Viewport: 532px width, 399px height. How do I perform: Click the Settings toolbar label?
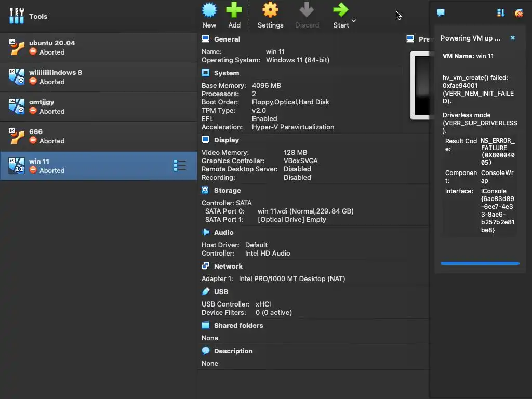point(270,25)
